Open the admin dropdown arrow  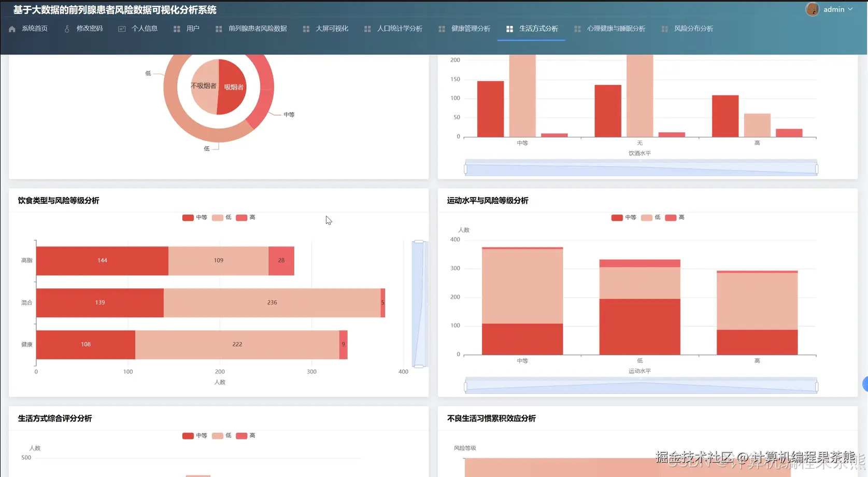coord(850,9)
